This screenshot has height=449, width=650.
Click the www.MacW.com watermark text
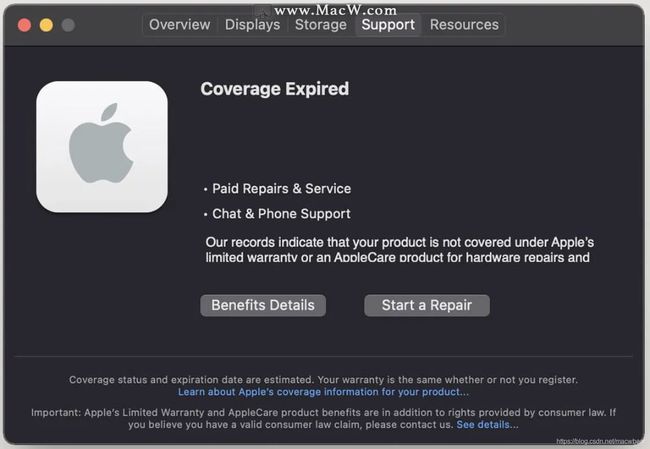[335, 10]
